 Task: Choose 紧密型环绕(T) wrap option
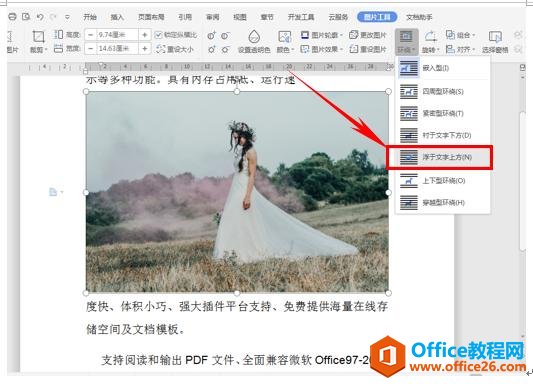click(443, 113)
